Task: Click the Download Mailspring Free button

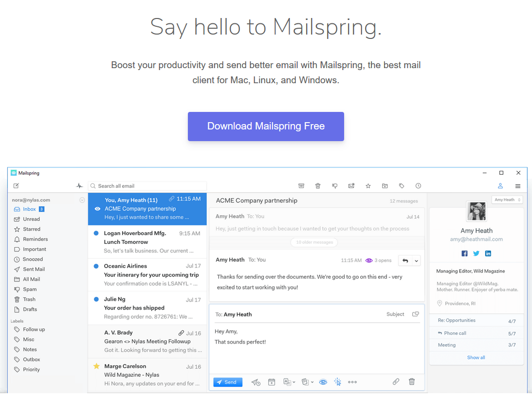Action: [266, 127]
